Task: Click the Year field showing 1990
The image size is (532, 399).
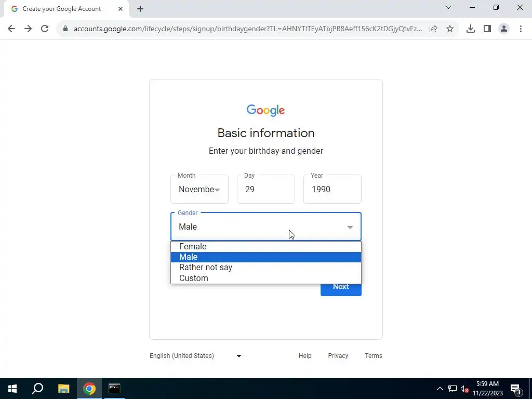Action: (332, 189)
